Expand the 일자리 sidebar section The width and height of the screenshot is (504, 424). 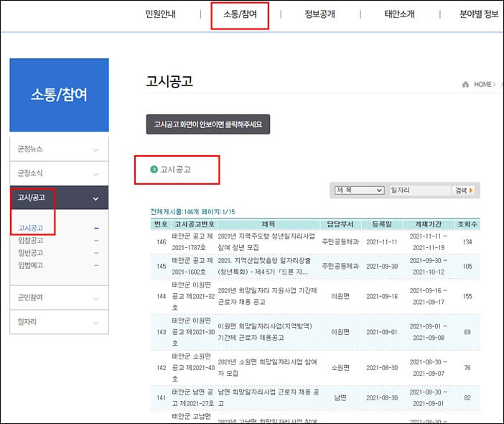[x=59, y=322]
